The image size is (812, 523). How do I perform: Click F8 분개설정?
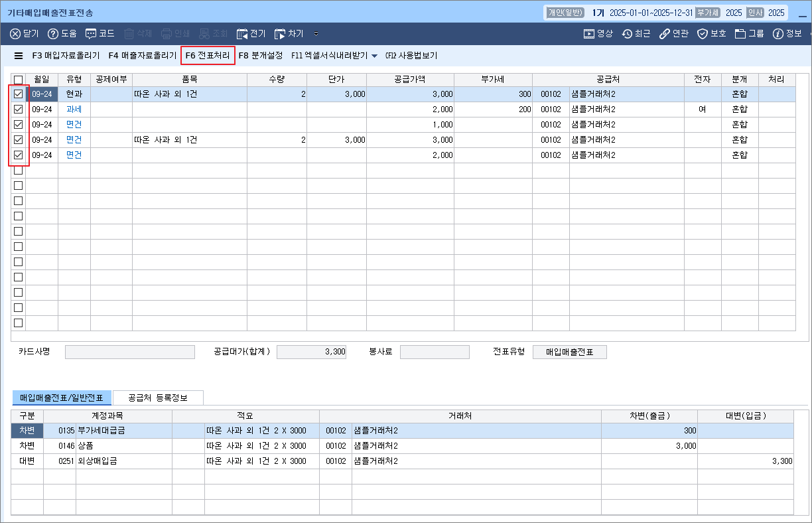[x=261, y=56]
